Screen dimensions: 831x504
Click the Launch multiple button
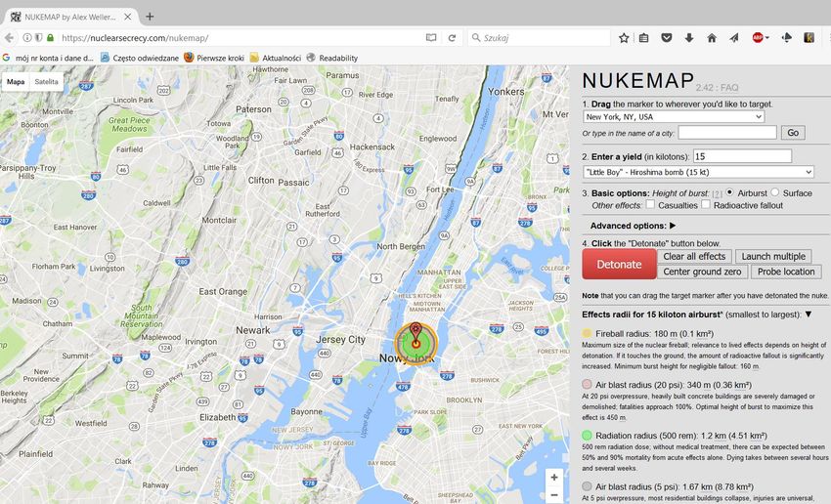click(x=773, y=256)
